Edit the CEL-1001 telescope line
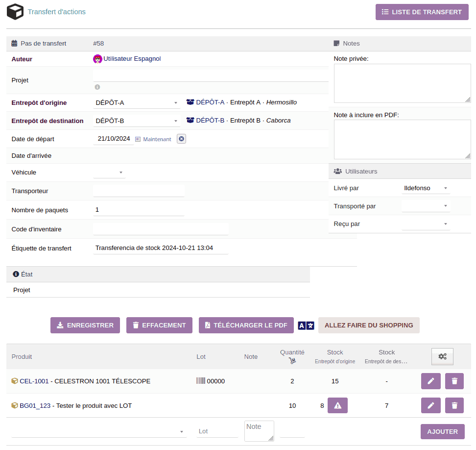The width and height of the screenshot is (476, 450). click(x=430, y=381)
